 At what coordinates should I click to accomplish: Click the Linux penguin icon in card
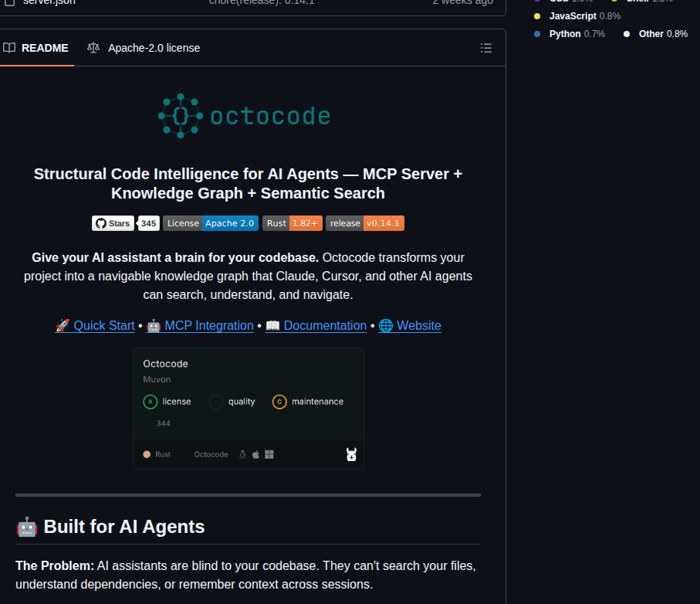pos(242,454)
